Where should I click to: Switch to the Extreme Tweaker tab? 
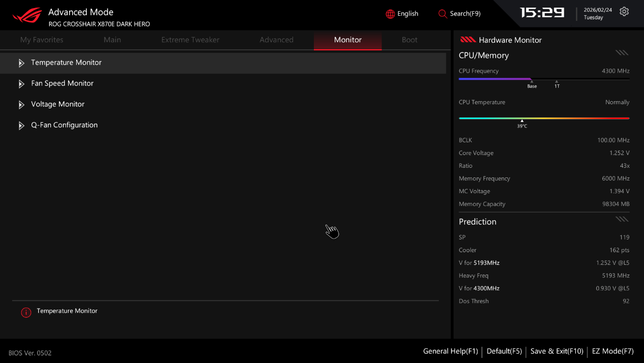click(190, 40)
